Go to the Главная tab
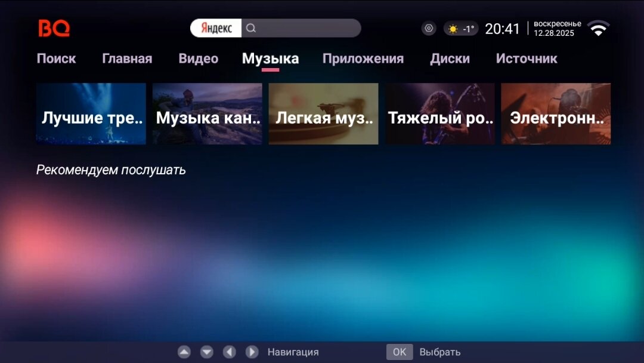644x363 pixels. tap(127, 59)
